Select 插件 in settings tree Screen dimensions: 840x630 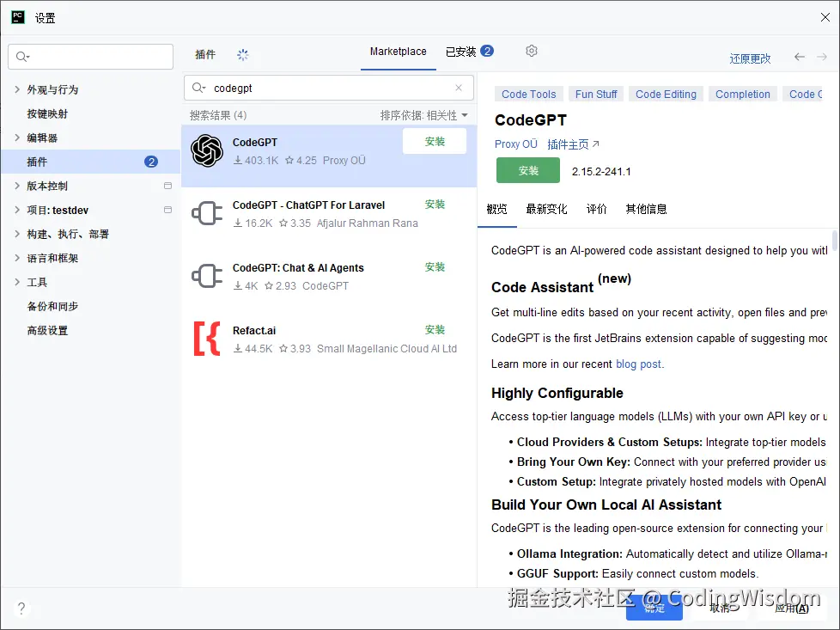point(90,162)
